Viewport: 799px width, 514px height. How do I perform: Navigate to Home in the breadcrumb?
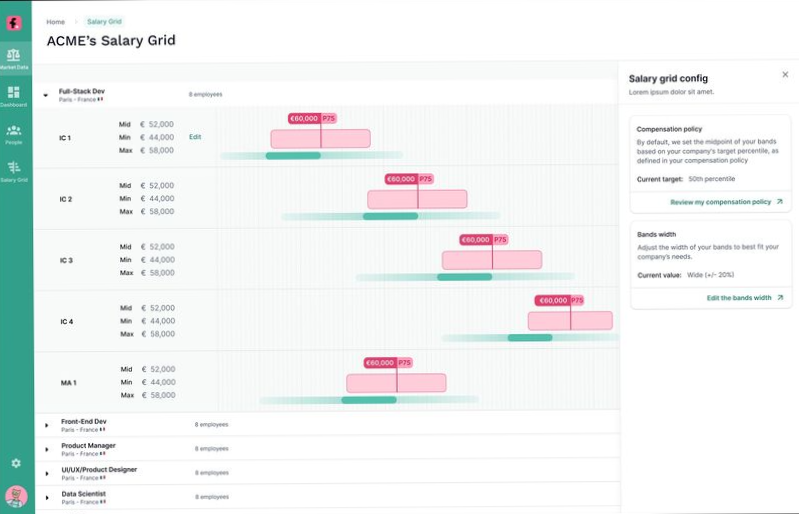56,21
